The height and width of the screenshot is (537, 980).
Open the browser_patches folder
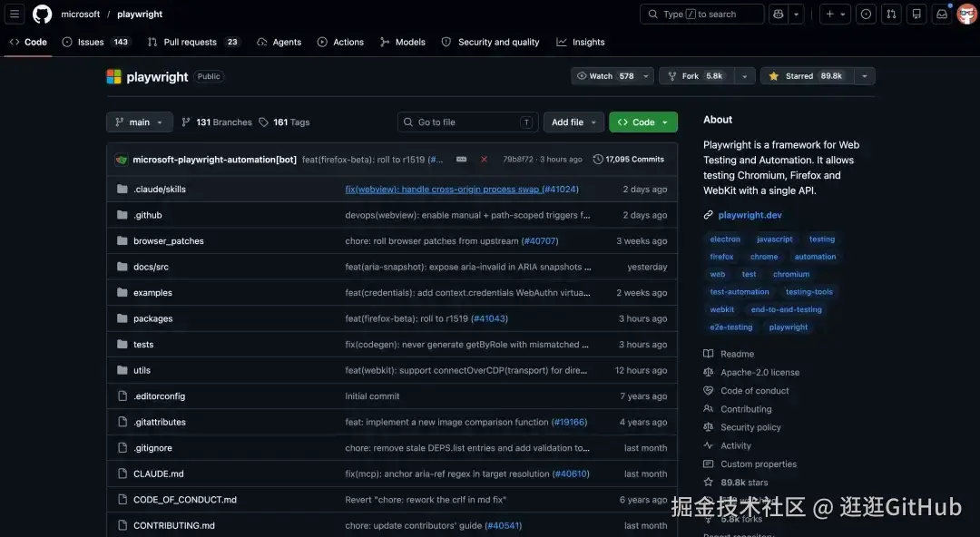(x=168, y=240)
